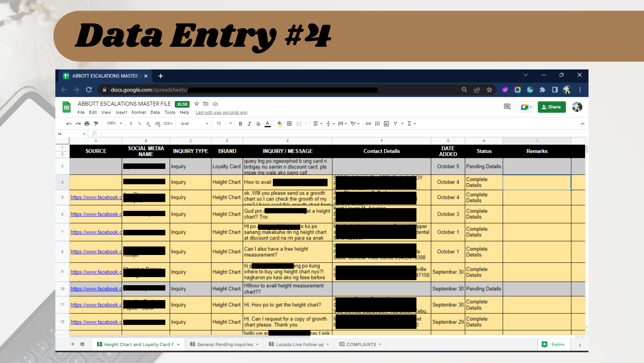Click the redo arrow icon
The height and width of the screenshot is (363, 644).
pyautogui.click(x=78, y=124)
